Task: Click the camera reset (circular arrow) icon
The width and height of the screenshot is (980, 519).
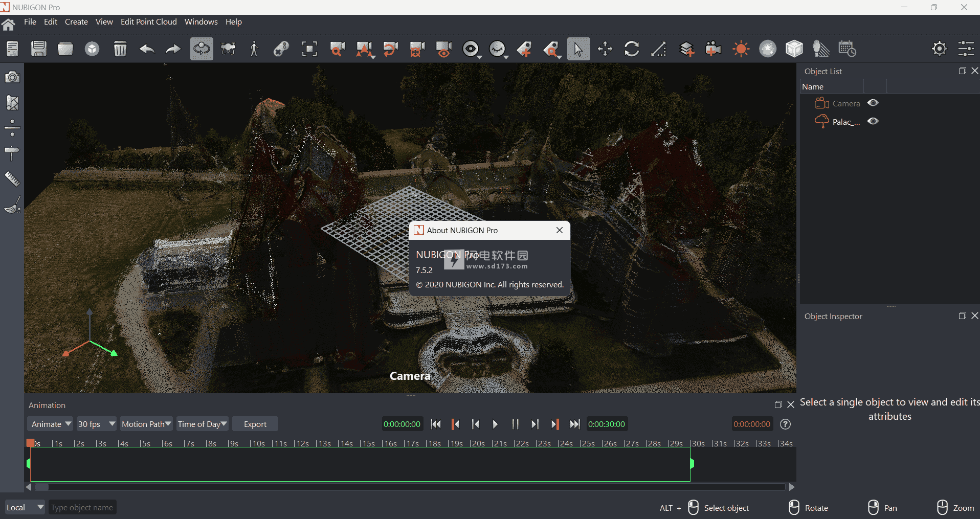Action: point(391,49)
